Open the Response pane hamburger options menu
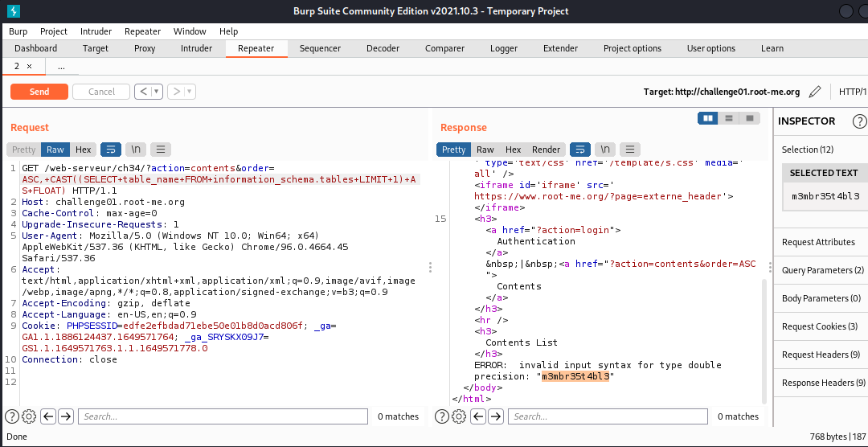868x447 pixels. click(630, 149)
